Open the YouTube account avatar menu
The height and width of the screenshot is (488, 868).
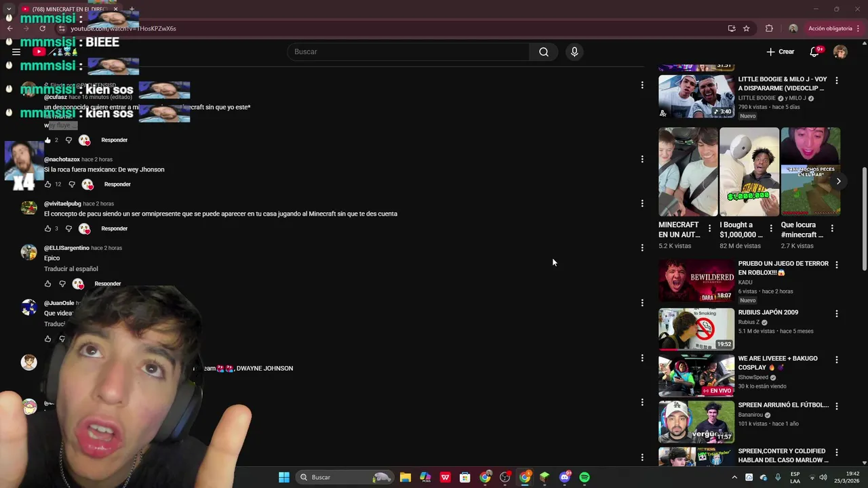pos(840,52)
